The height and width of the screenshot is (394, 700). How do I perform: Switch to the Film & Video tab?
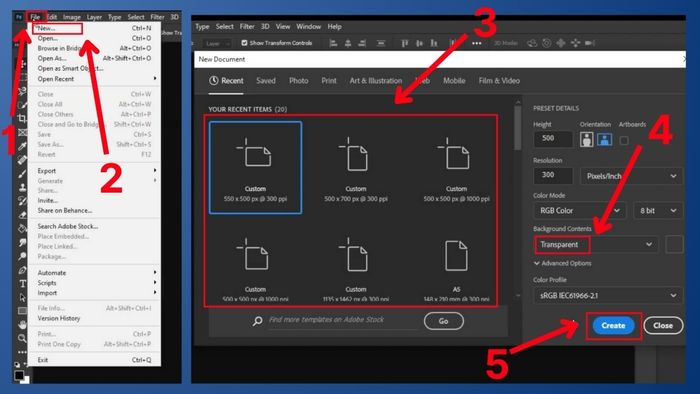[x=499, y=81]
